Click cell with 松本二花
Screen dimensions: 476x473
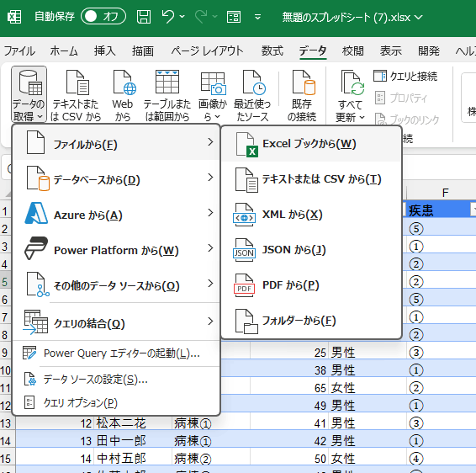(133, 423)
